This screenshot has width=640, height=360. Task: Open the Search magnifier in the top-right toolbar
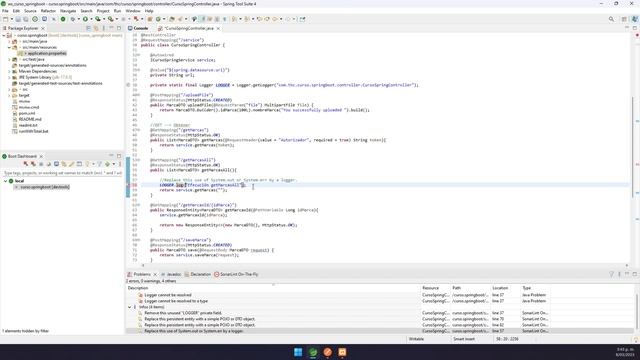611,19
